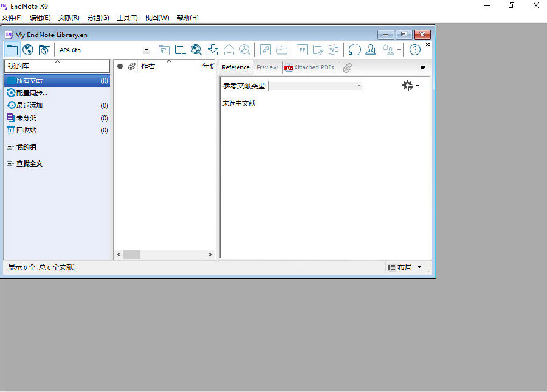
Task: Open the 视图(W) menu
Action: 157,18
